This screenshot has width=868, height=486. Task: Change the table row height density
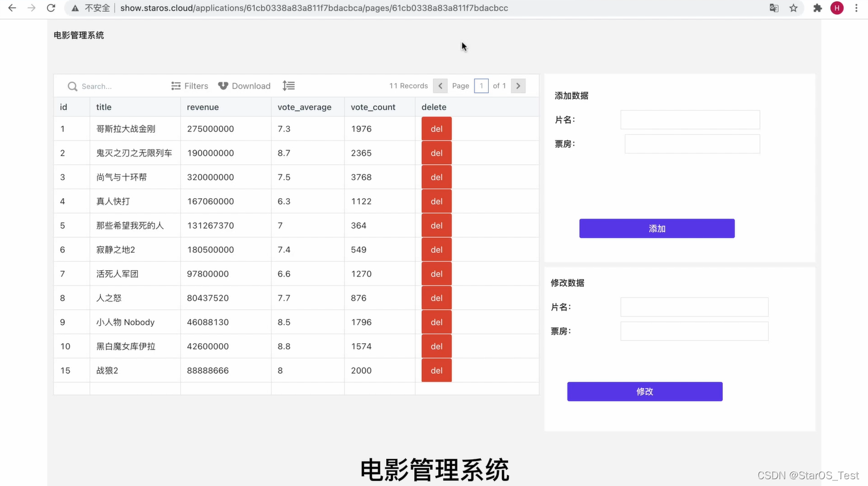point(289,86)
